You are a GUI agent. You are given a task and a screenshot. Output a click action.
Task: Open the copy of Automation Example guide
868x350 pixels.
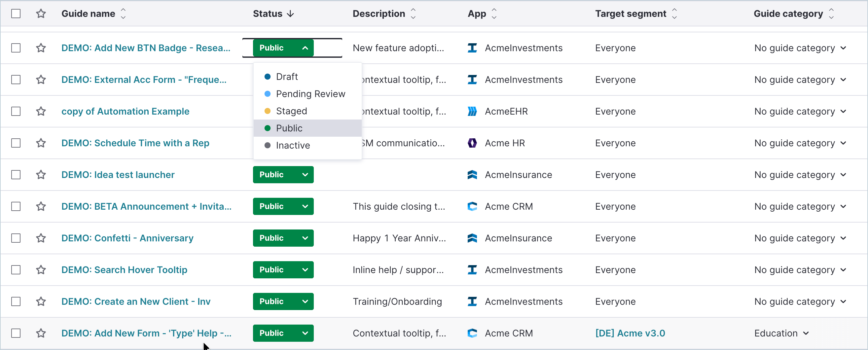click(x=126, y=111)
